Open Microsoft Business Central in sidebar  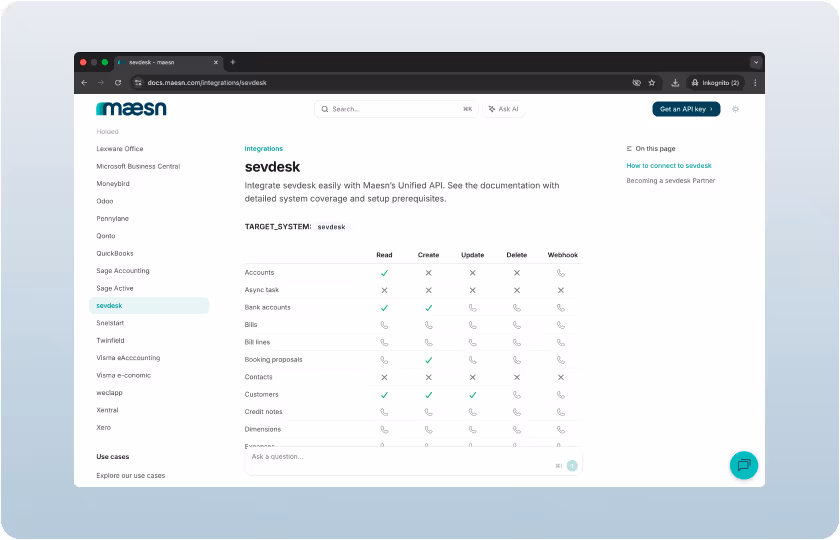pos(138,166)
